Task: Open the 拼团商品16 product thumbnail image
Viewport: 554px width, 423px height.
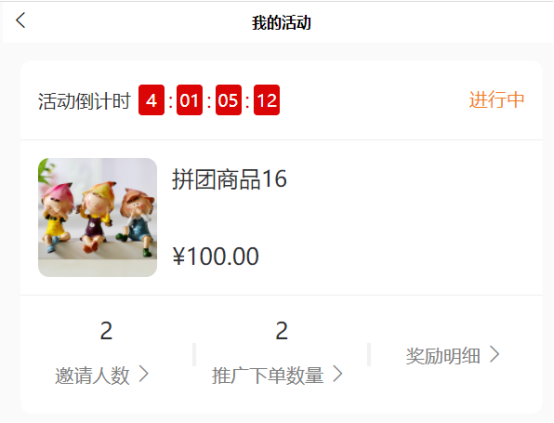Action: tap(98, 217)
